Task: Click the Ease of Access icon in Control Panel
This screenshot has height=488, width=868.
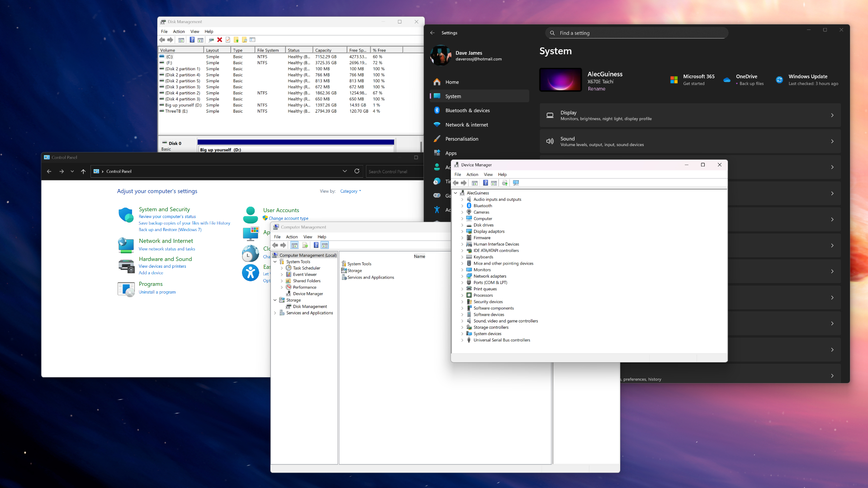Action: coord(251,273)
